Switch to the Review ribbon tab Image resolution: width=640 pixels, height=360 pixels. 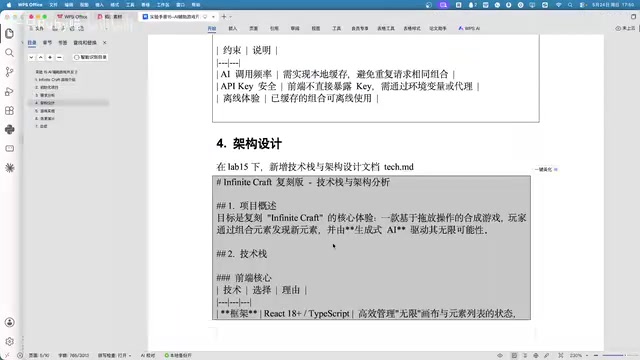pos(295,29)
